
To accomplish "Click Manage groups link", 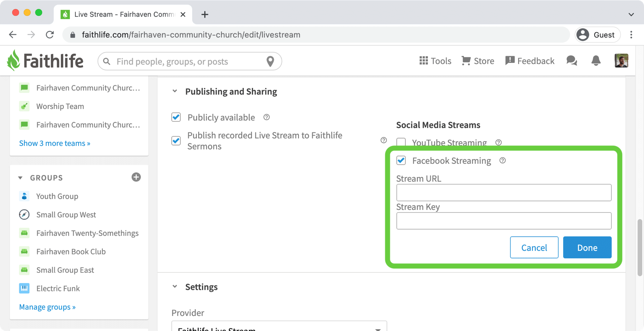I will pos(47,307).
